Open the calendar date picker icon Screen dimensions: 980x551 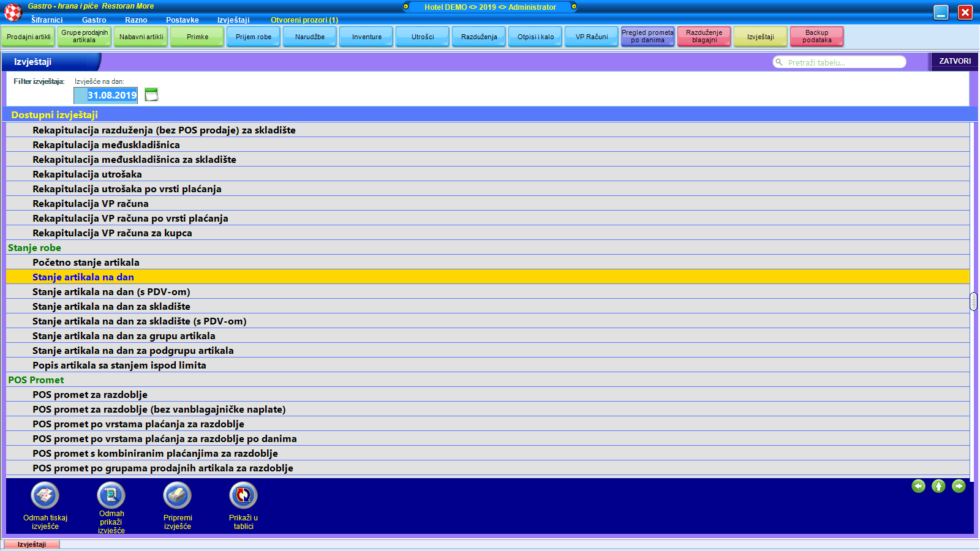tap(151, 95)
